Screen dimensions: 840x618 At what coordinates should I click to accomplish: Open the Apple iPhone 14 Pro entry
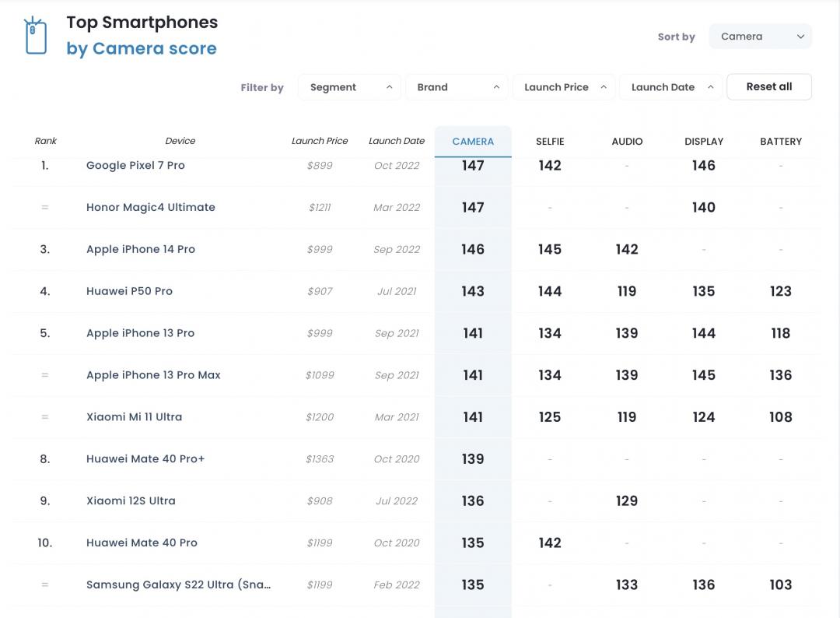tap(140, 249)
